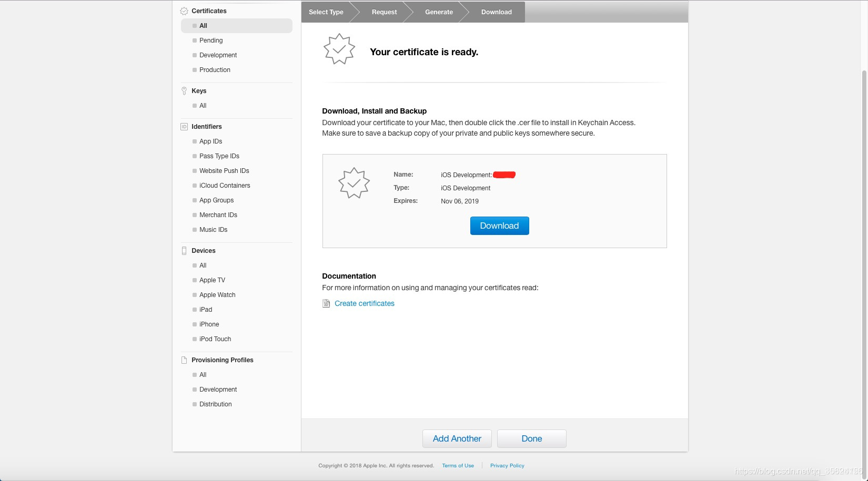868x481 pixels.
Task: Click the seal icon beside 'Your certificate is ready'
Action: 339,49
